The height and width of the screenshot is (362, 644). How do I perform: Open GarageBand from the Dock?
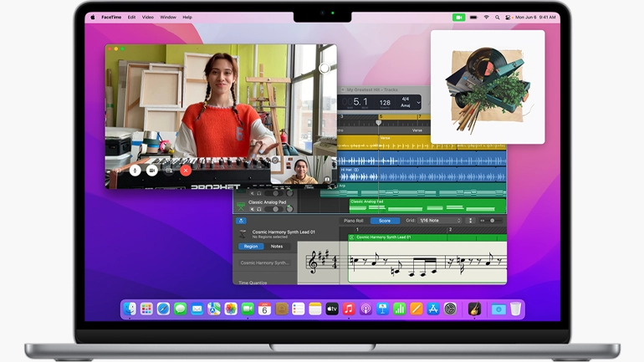click(474, 308)
